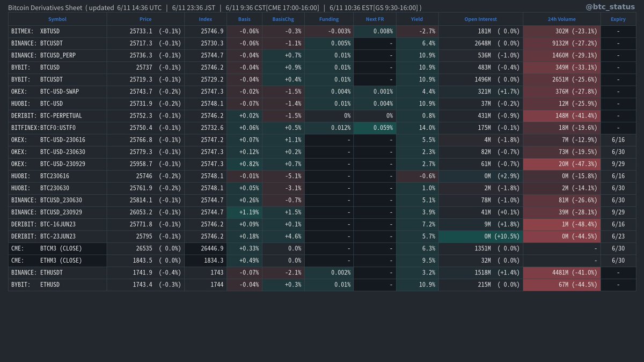Click the 6/11 9:36 CST CME hours text
The height and width of the screenshot is (362, 644).
coord(272,8)
